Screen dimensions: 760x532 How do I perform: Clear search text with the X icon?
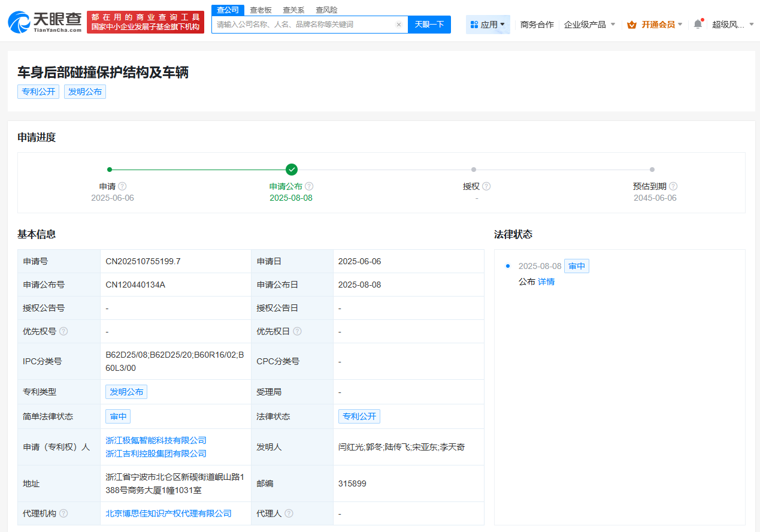pyautogui.click(x=398, y=25)
